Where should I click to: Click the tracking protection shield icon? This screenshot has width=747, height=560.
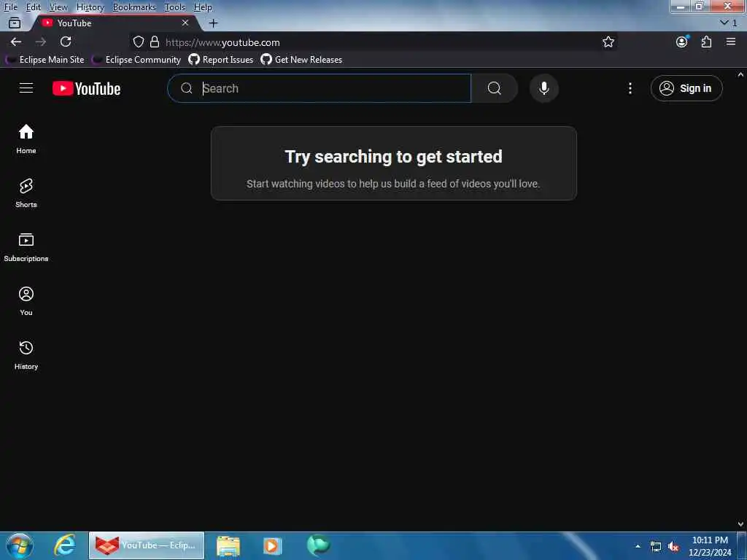(138, 42)
